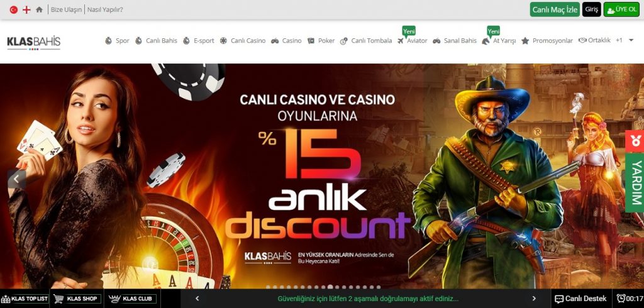Open KLAS TOP LIST item
Image resolution: width=644 pixels, height=308 pixels.
(x=25, y=299)
